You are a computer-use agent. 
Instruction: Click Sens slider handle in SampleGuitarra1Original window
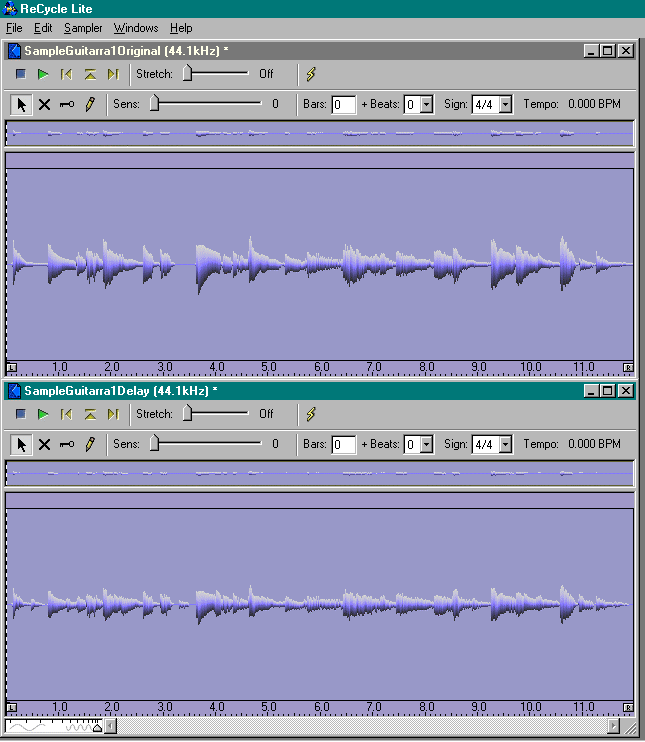[154, 104]
